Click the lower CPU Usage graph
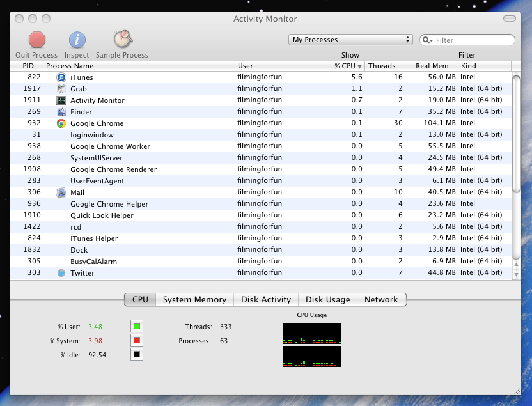 [312, 357]
